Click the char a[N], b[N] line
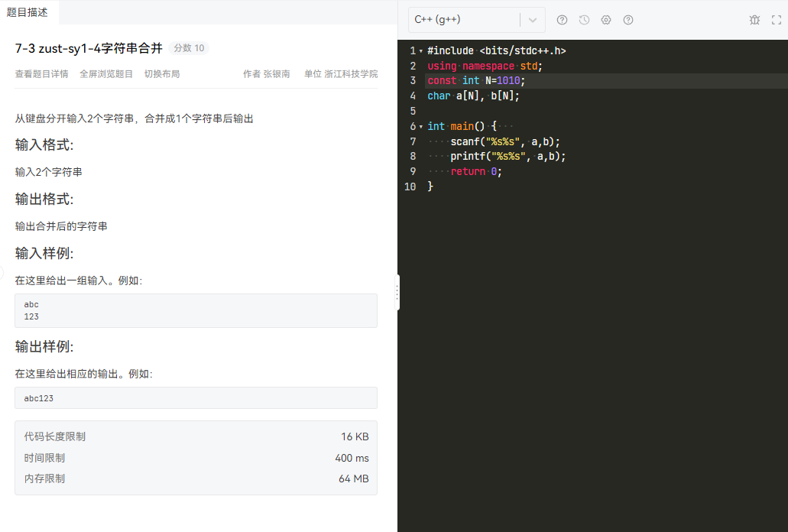The image size is (788, 532). pyautogui.click(x=473, y=96)
